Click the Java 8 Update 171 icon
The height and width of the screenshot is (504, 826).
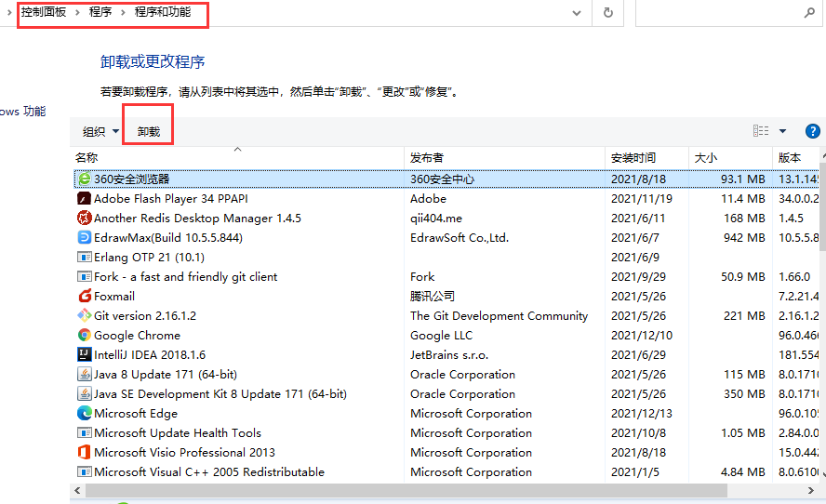[85, 374]
